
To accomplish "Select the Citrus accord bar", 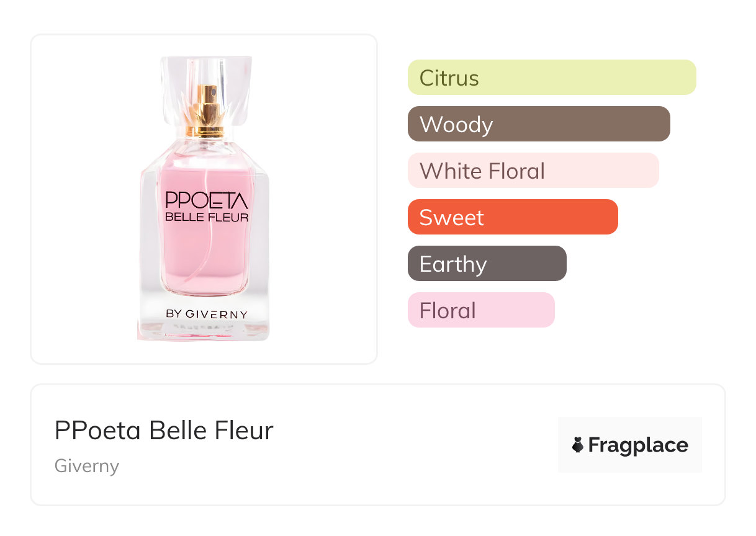I will click(552, 78).
